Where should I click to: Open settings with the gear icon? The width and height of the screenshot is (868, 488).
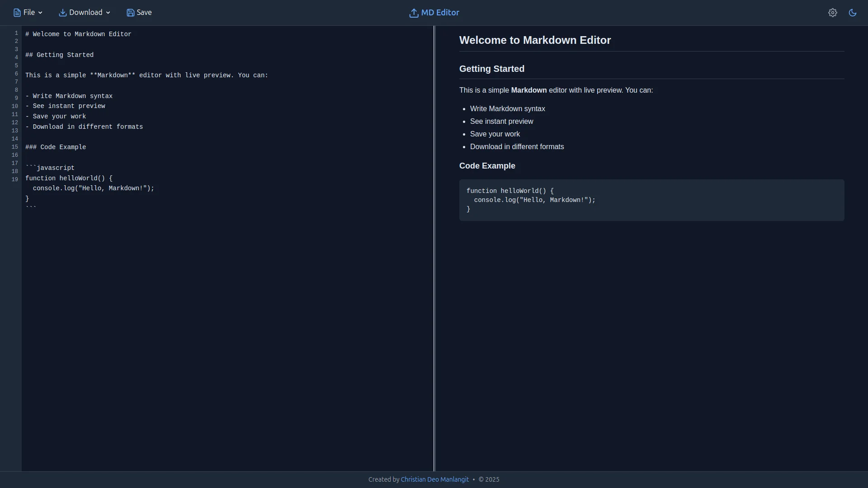click(x=833, y=13)
